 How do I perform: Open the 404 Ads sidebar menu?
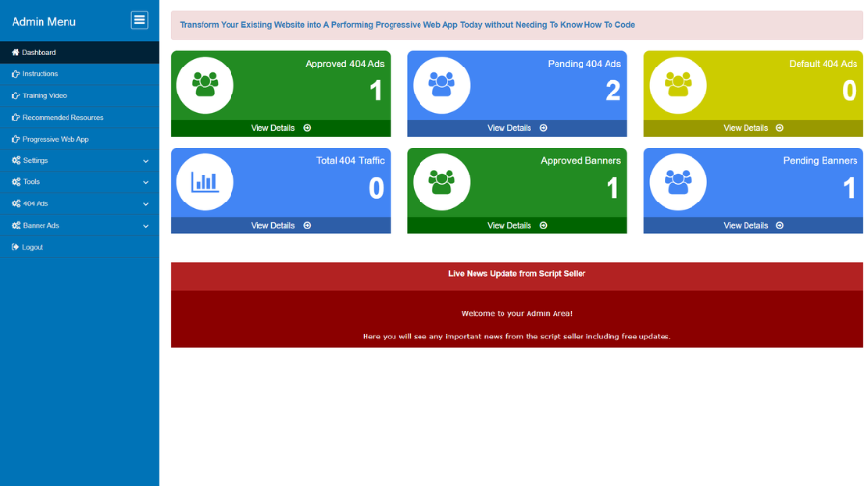point(80,203)
